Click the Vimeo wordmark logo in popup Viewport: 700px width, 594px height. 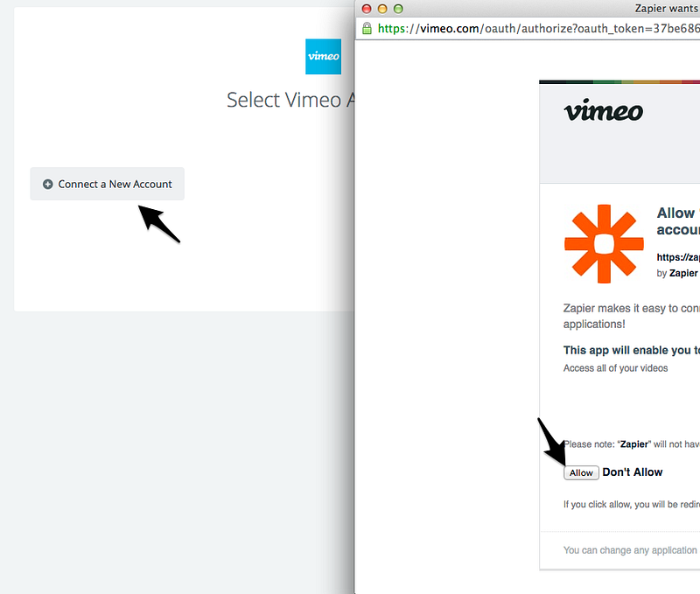[x=604, y=110]
